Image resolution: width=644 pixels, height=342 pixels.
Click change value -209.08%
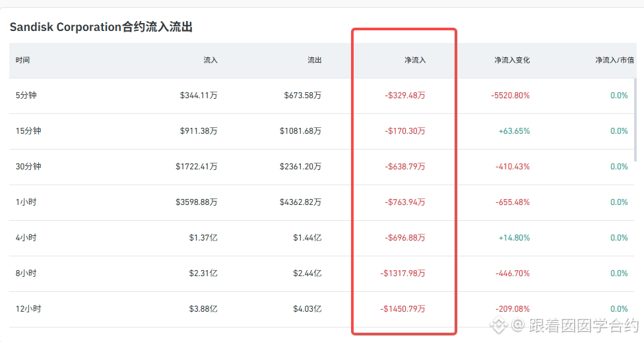point(513,309)
